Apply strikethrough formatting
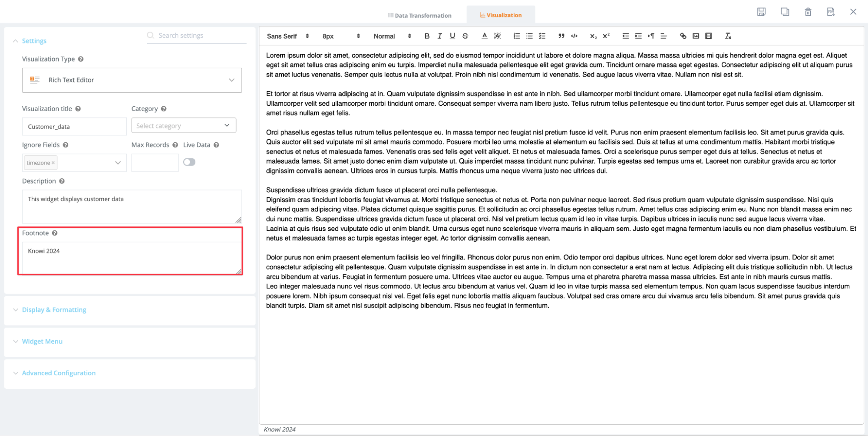The height and width of the screenshot is (436, 868). [464, 36]
